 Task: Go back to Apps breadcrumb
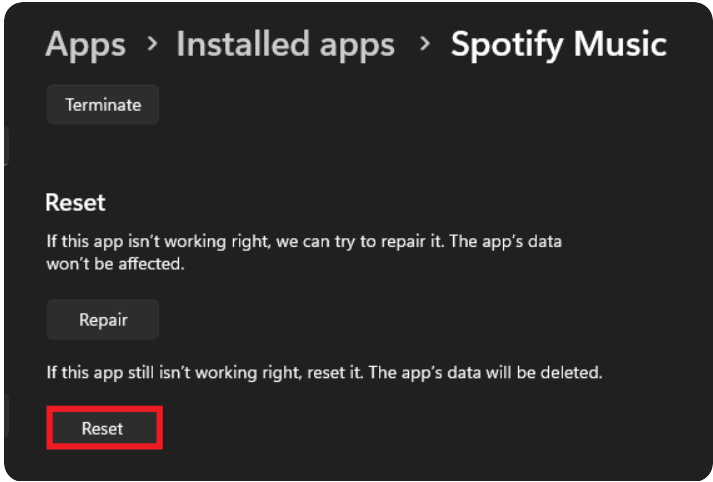pyautogui.click(x=86, y=45)
